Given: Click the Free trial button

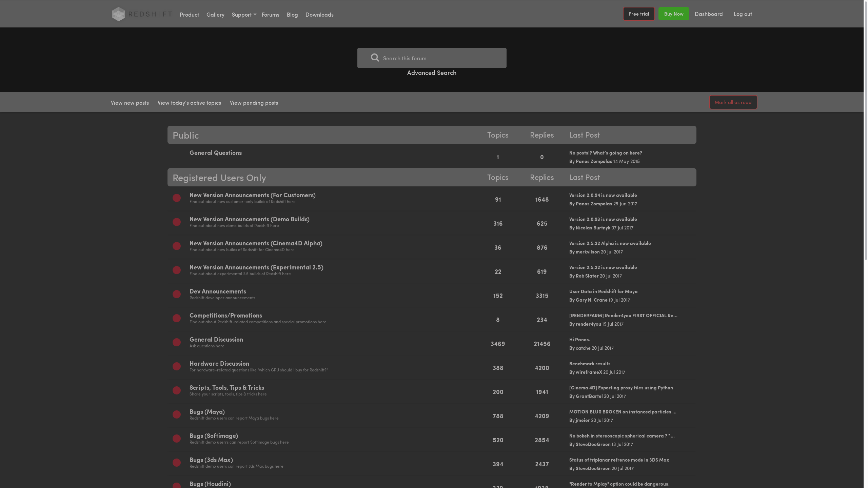Looking at the screenshot, I should coord(639,14).
